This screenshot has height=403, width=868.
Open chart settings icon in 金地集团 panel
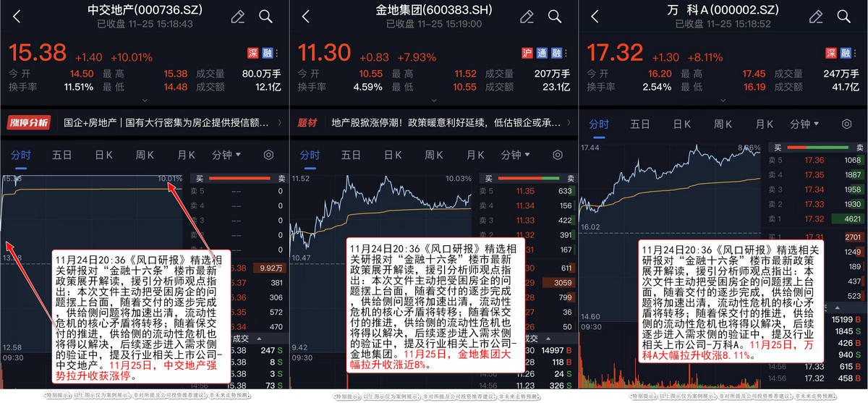(558, 155)
